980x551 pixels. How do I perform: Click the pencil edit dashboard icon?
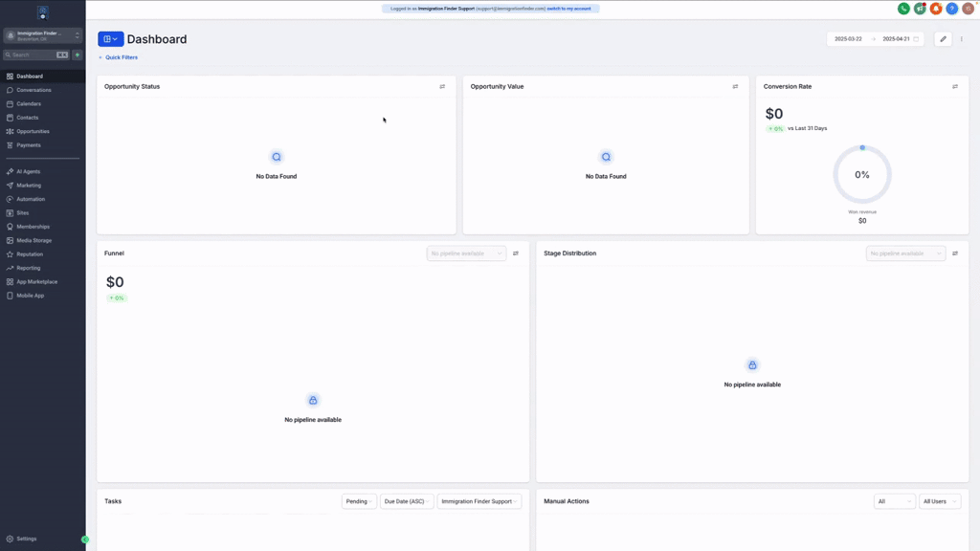[x=943, y=39]
